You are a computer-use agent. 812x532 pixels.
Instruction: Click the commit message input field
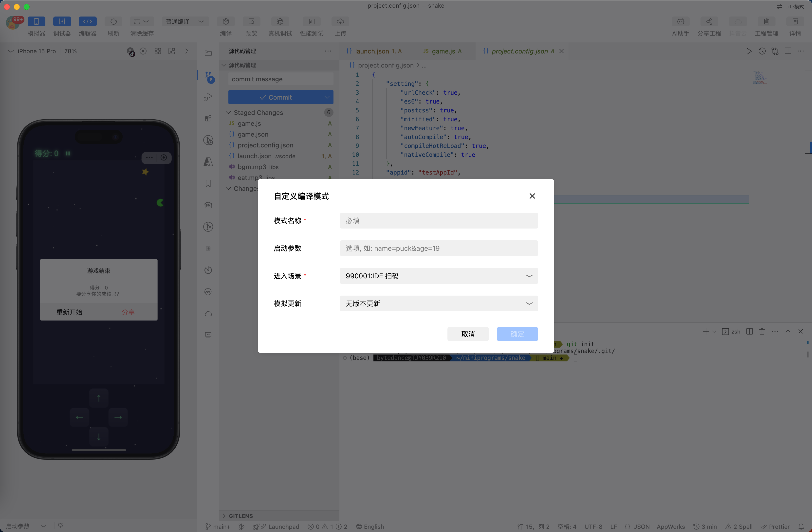tap(280, 79)
